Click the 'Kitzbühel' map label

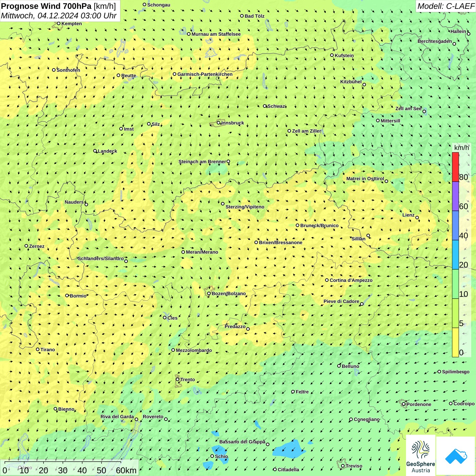point(351,82)
